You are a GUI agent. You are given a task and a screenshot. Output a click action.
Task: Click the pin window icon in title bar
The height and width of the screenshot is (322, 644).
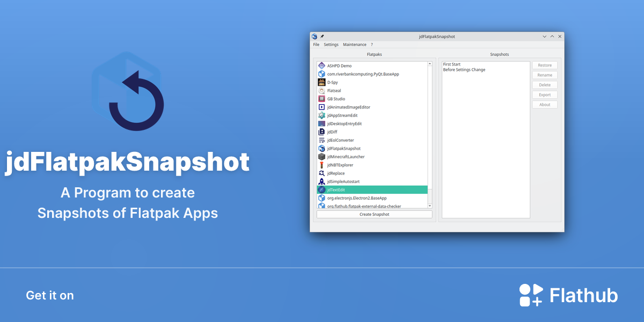tap(322, 36)
